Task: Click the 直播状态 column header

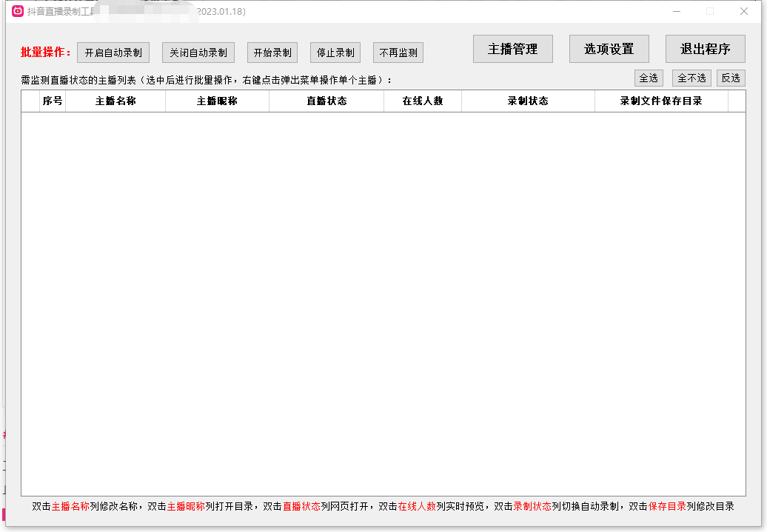Action: [x=326, y=101]
